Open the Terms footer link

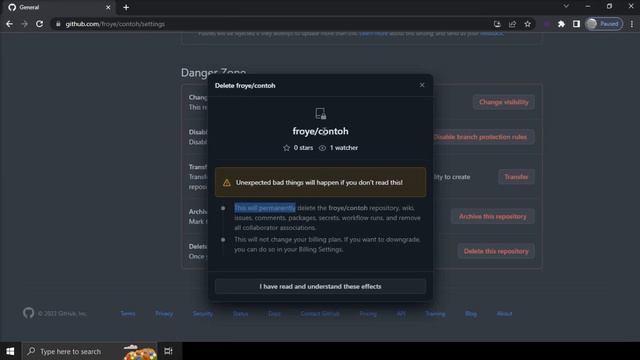(x=128, y=313)
